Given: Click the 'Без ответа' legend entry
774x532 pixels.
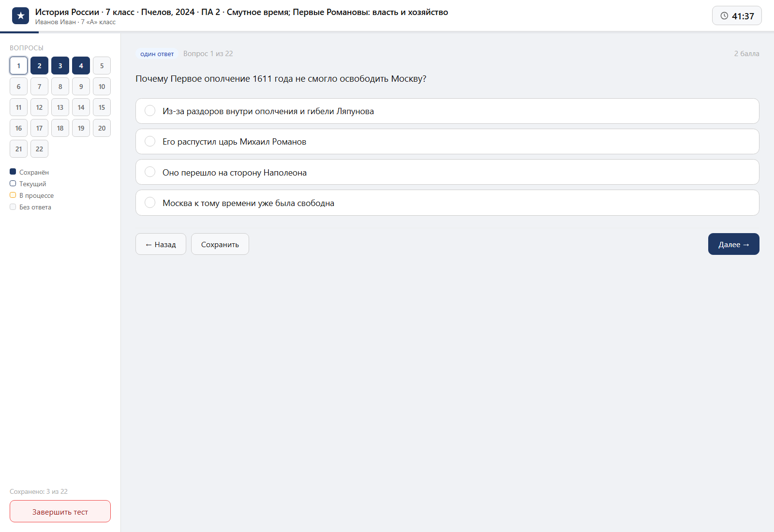Looking at the screenshot, I should point(30,207).
